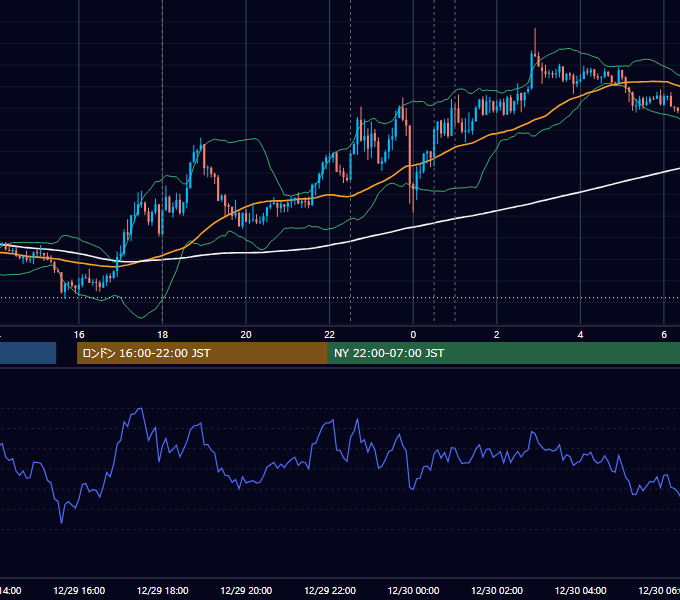Click the "22" hour label on the upper axis
680x600 pixels.
330,335
